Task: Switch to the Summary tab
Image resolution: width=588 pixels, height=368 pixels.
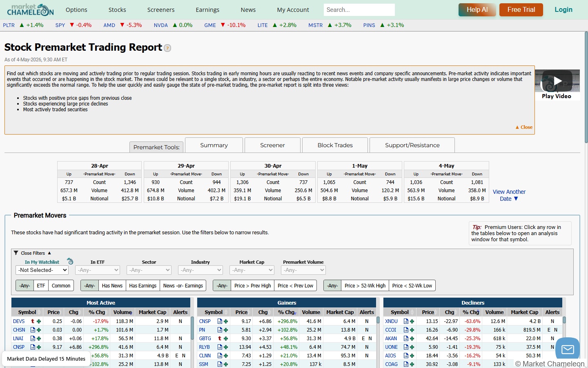Action: point(214,145)
